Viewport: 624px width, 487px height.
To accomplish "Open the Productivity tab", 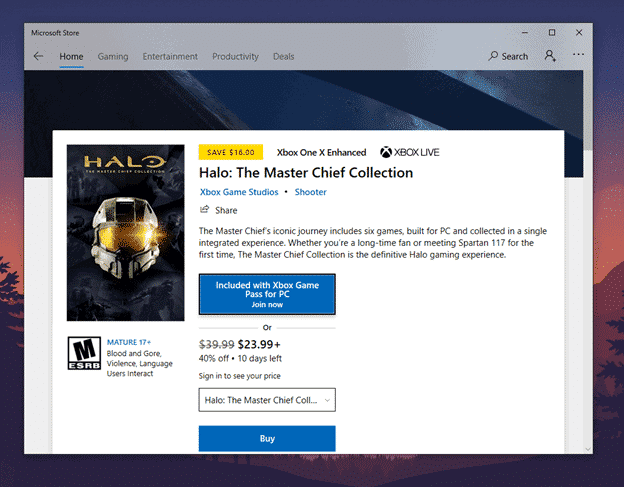I will point(235,56).
